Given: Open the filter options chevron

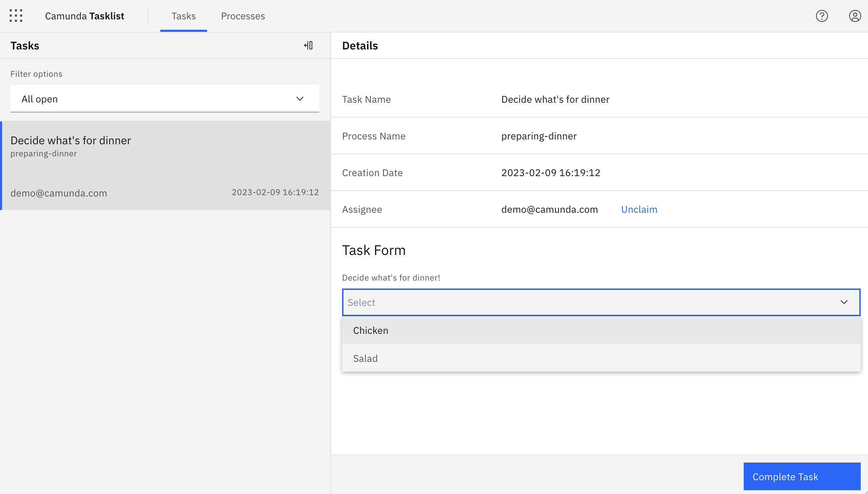Looking at the screenshot, I should (300, 99).
